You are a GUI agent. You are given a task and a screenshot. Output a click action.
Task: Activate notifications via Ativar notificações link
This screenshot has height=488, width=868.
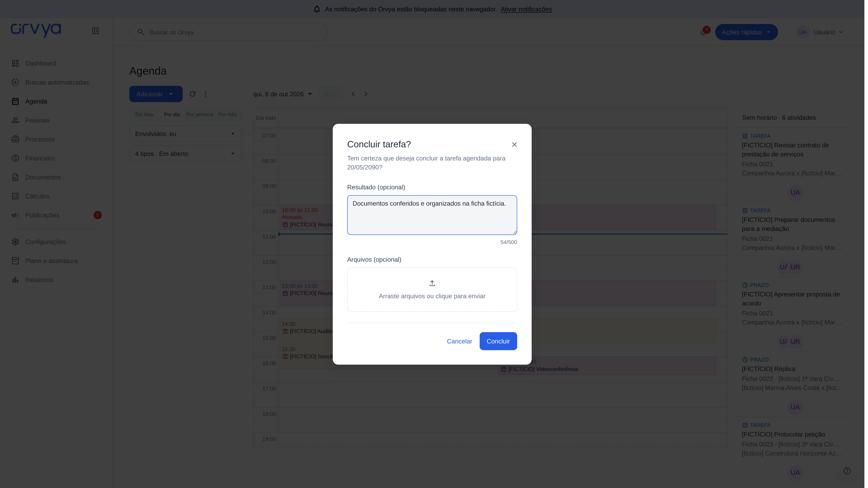(526, 9)
